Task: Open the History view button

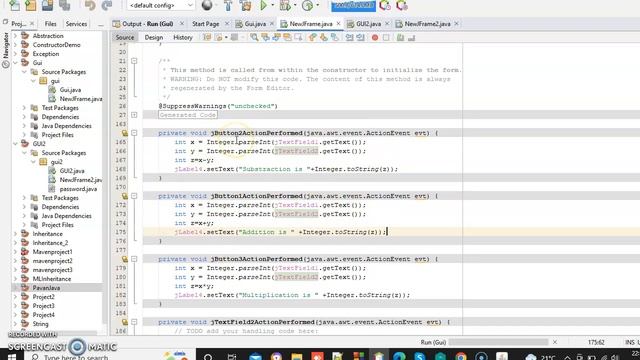Action: tap(182, 37)
